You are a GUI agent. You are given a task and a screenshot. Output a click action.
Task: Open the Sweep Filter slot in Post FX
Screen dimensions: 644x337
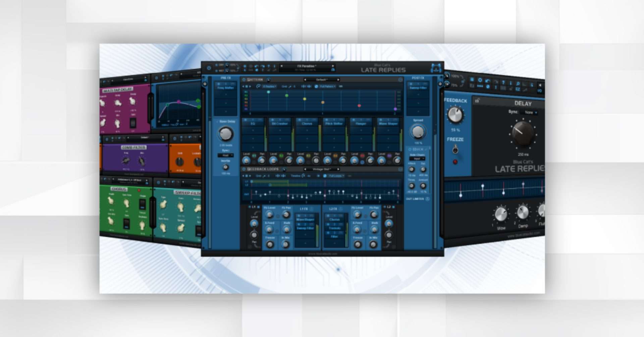(x=418, y=88)
